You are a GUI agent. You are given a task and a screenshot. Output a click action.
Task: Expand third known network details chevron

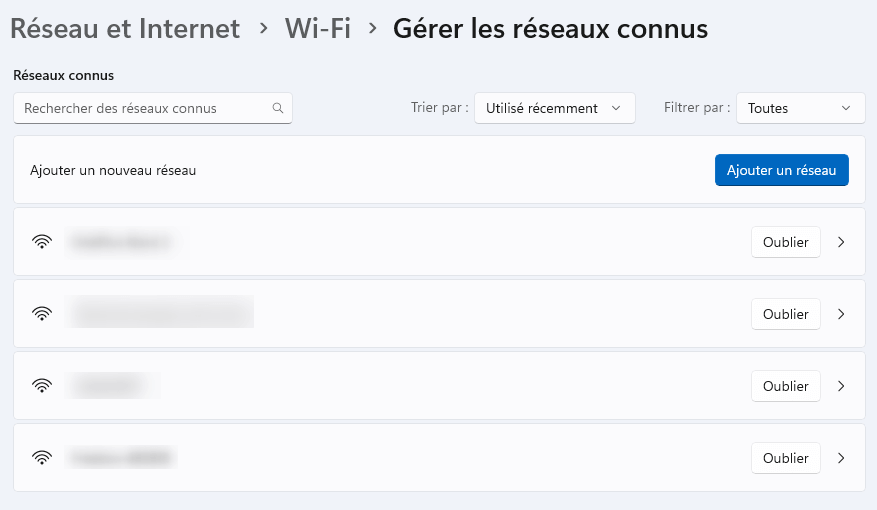tap(841, 386)
